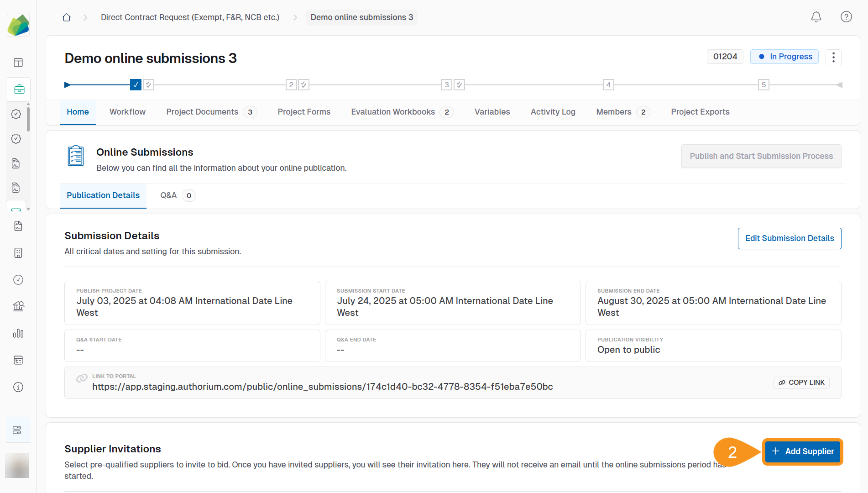The height and width of the screenshot is (493, 868).
Task: Open the dashboard layout icon in sidebar
Action: point(18,63)
